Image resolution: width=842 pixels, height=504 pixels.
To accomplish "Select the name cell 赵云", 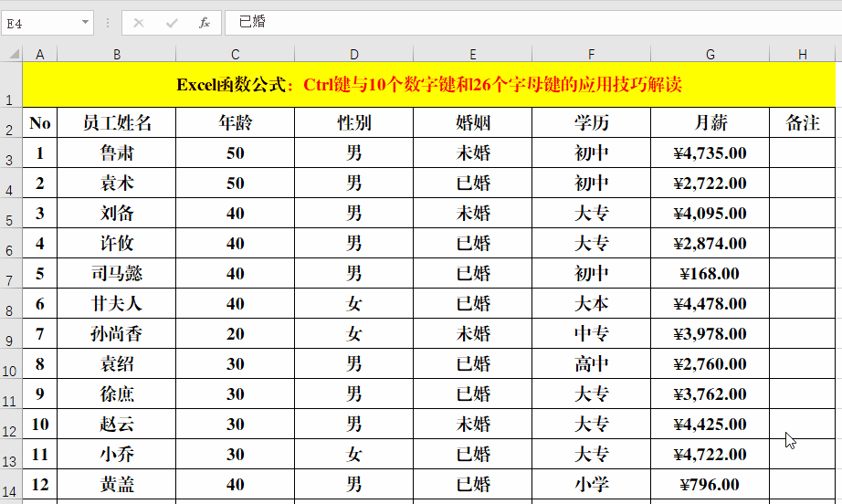I will click(x=117, y=424).
